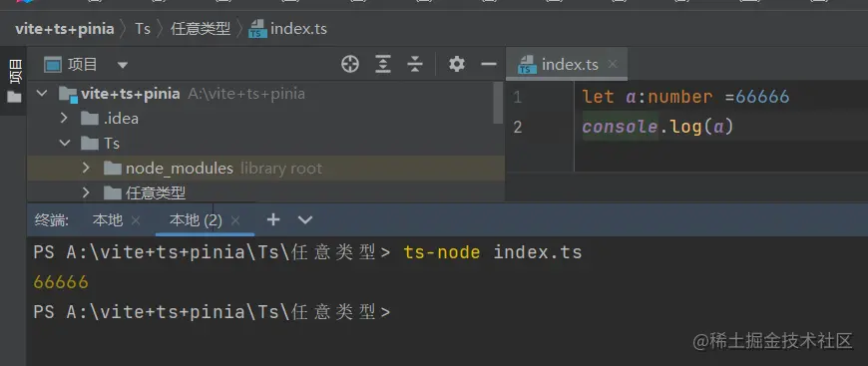Click the A:\vite+ts+pinia path label

(x=246, y=94)
